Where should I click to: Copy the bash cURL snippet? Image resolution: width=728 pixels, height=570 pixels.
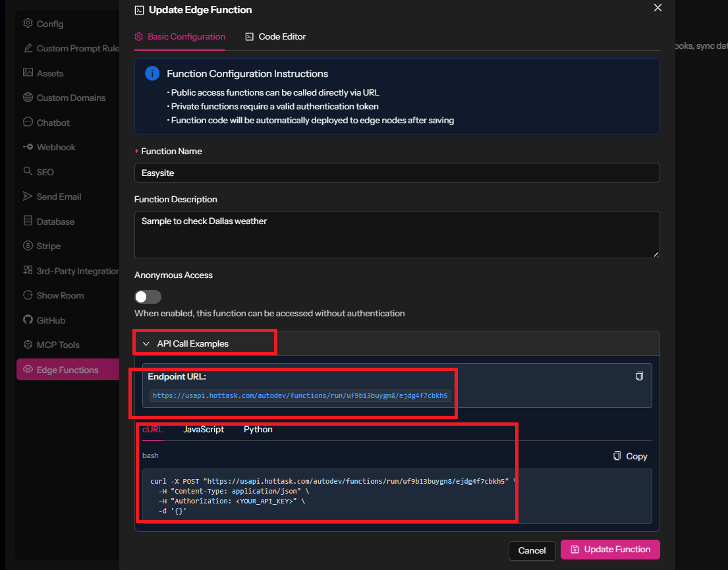tap(630, 456)
